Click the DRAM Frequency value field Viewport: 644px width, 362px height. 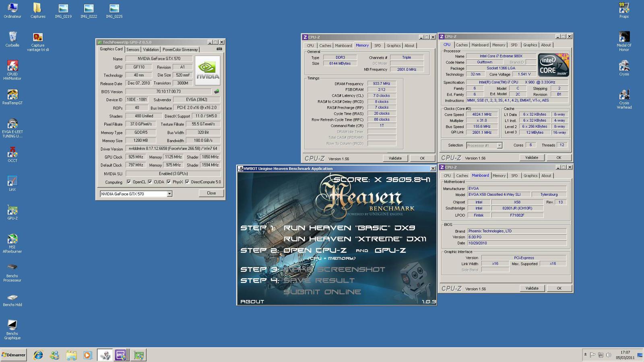point(381,84)
